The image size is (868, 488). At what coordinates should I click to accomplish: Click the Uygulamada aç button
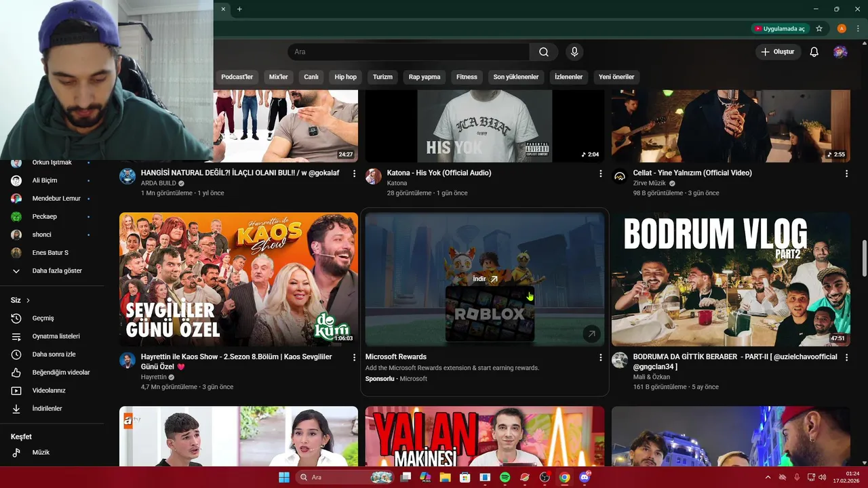click(x=780, y=28)
